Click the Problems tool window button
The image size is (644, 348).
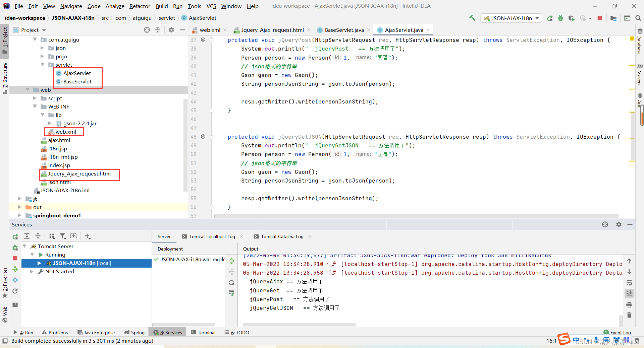click(x=55, y=332)
